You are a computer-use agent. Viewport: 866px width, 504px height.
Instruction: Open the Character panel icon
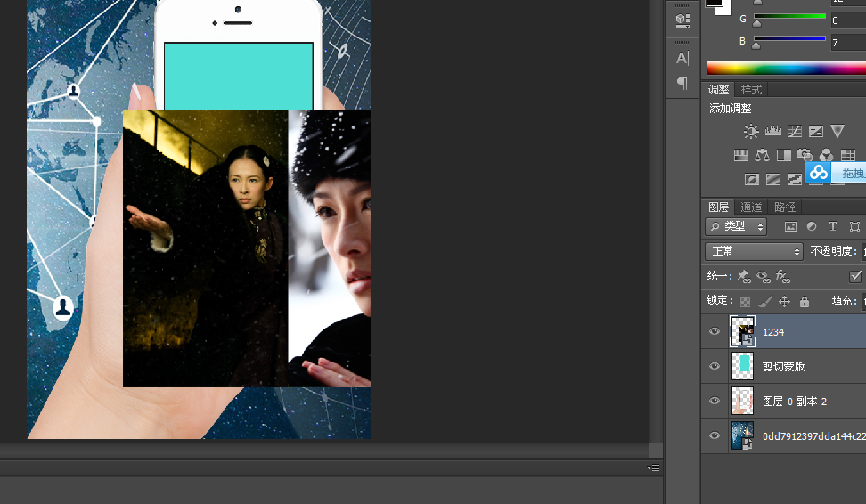pos(682,58)
